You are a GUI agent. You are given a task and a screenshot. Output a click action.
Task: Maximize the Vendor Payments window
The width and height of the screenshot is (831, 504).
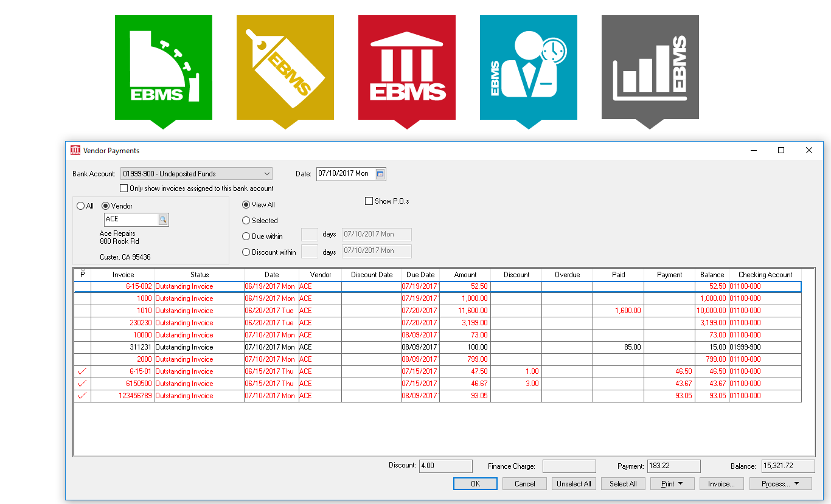(x=781, y=150)
